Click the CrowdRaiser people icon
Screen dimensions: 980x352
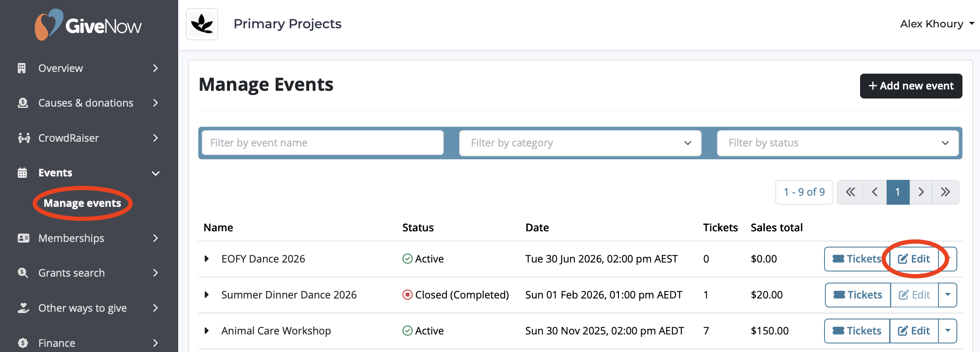click(x=24, y=138)
